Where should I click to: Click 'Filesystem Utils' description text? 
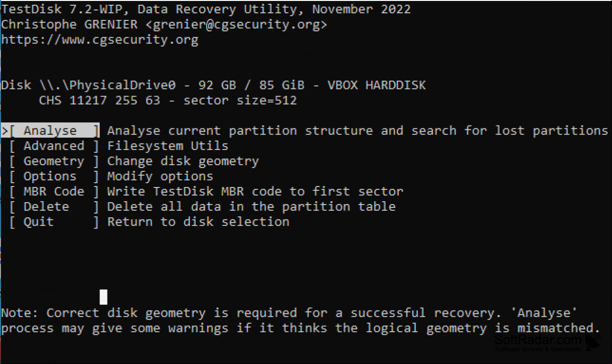click(168, 146)
